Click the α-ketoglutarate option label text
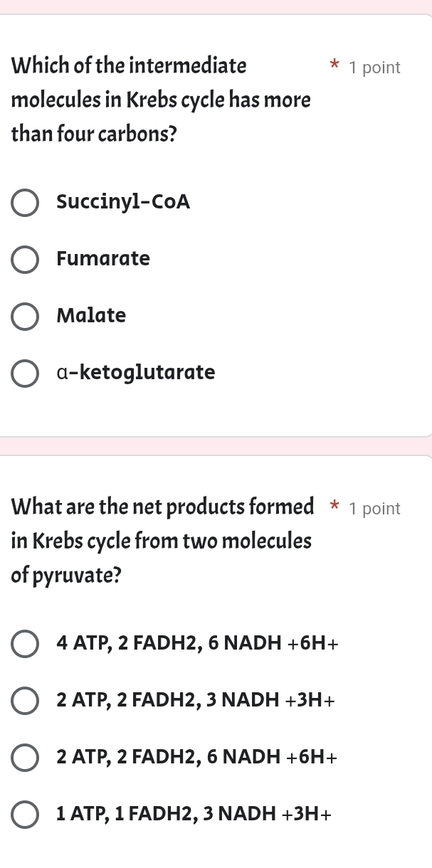Viewport: 432px width, 868px height. pos(135,372)
